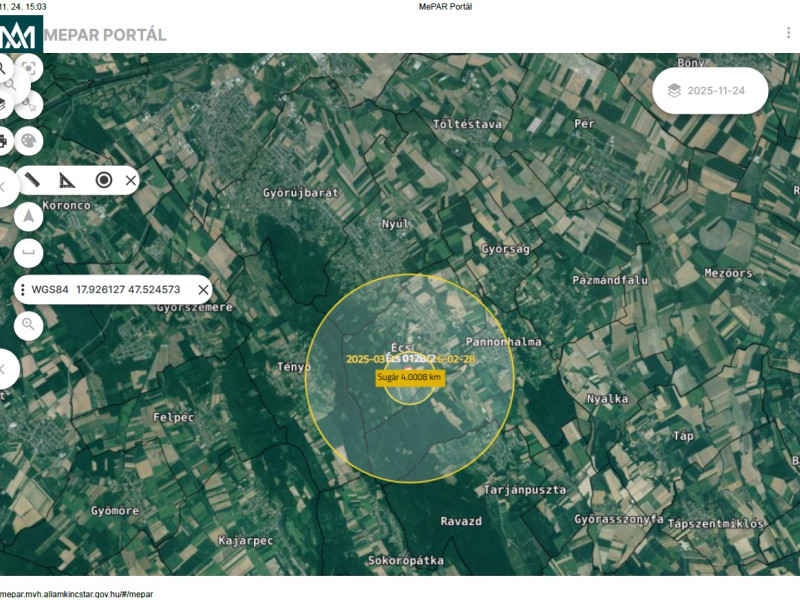Click the WGS84 coordinate value field
The image size is (800, 600).
[x=128, y=290]
